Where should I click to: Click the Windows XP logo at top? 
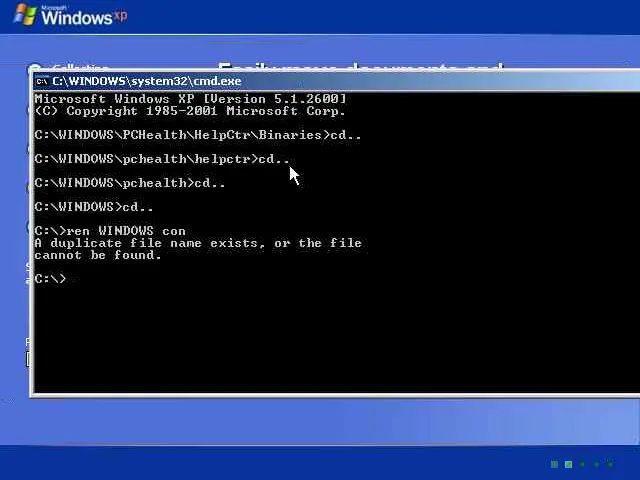point(70,15)
